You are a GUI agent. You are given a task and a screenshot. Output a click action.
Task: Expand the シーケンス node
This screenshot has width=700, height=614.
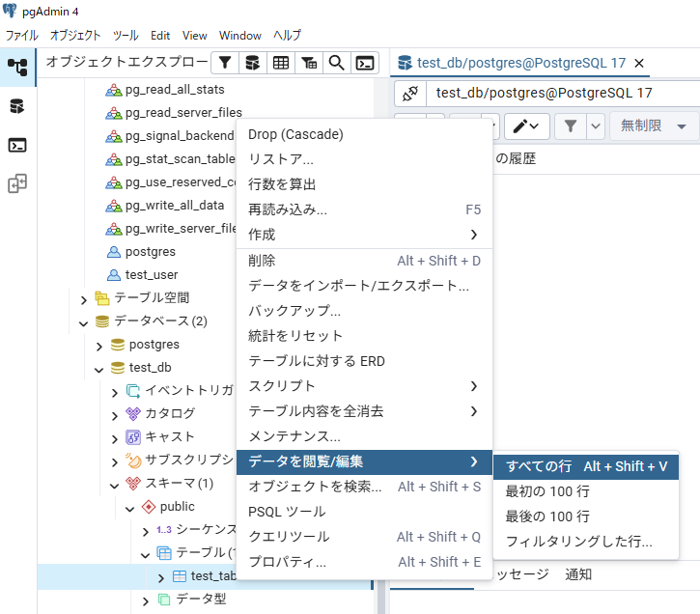[145, 531]
